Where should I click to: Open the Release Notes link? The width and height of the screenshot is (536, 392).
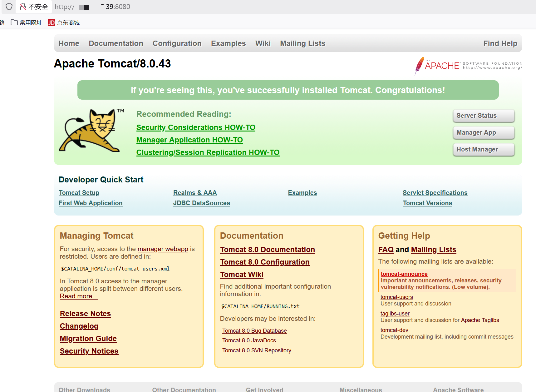(x=85, y=314)
